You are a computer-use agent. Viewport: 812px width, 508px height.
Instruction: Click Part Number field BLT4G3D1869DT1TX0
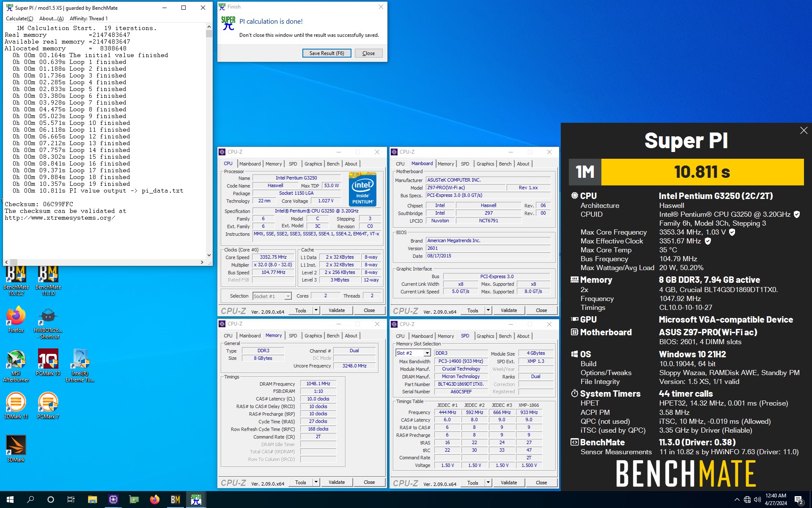461,384
